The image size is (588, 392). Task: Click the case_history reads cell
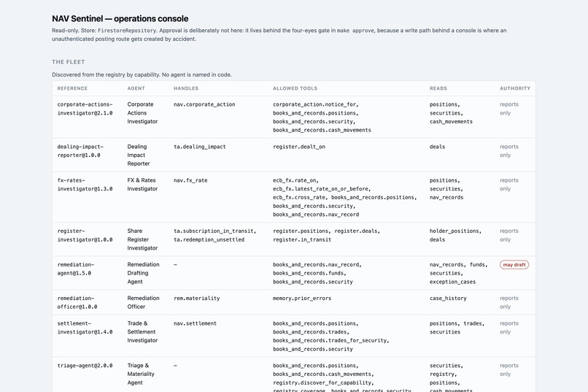click(448, 299)
